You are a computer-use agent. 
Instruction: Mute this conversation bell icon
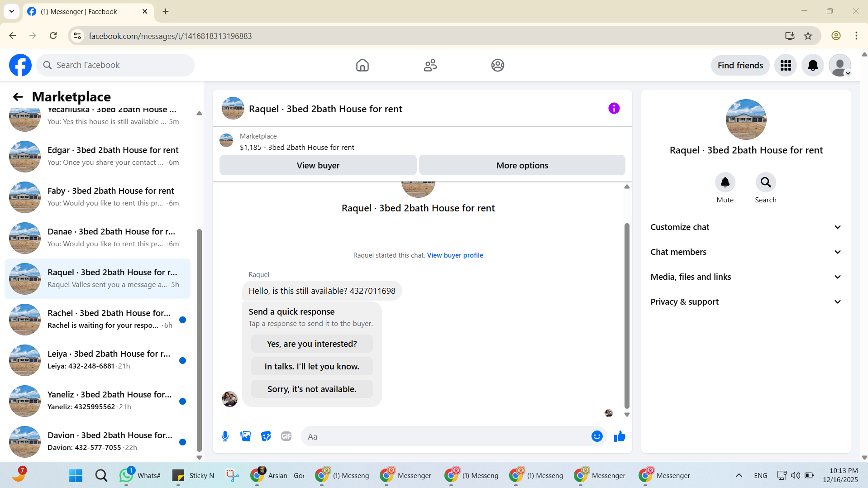[x=725, y=182]
